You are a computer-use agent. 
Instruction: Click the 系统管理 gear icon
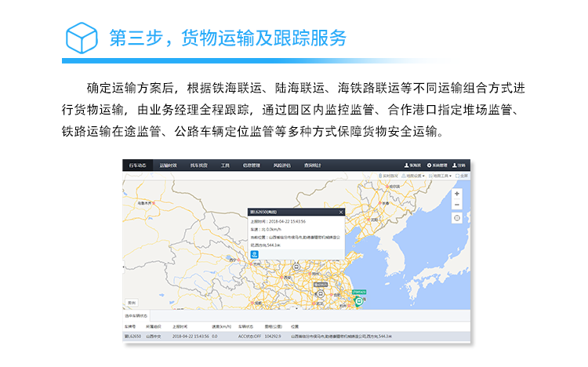(428, 165)
